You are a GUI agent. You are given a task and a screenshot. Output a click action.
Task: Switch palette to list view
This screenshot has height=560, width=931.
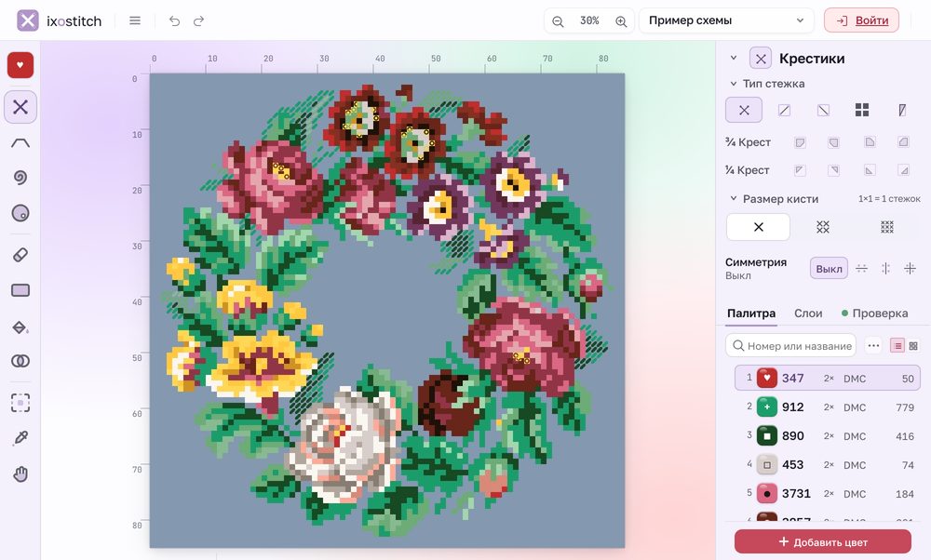897,345
